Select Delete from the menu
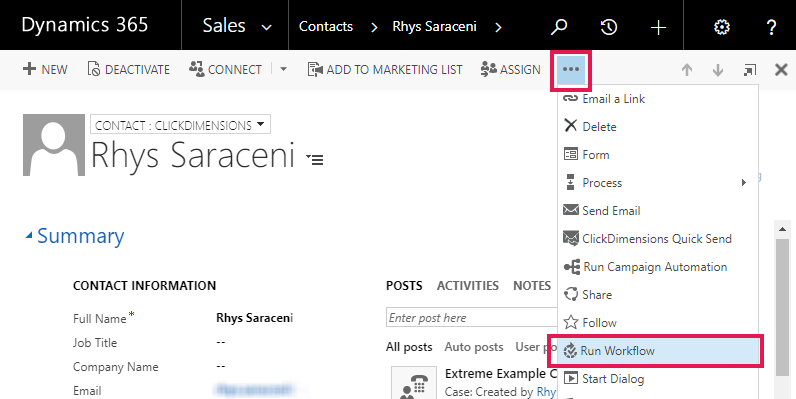Viewport: 796px width, 399px height. point(657,126)
